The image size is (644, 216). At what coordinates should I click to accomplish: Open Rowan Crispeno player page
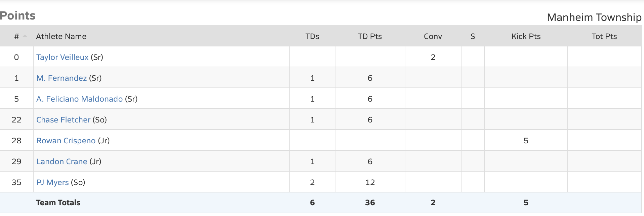[66, 141]
